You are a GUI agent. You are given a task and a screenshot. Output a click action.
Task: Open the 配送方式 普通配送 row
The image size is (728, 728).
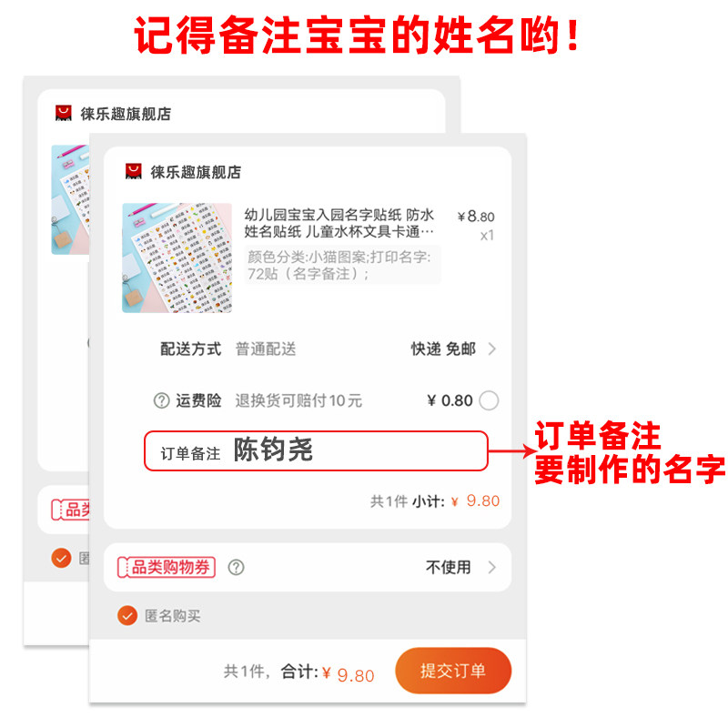[x=328, y=349]
